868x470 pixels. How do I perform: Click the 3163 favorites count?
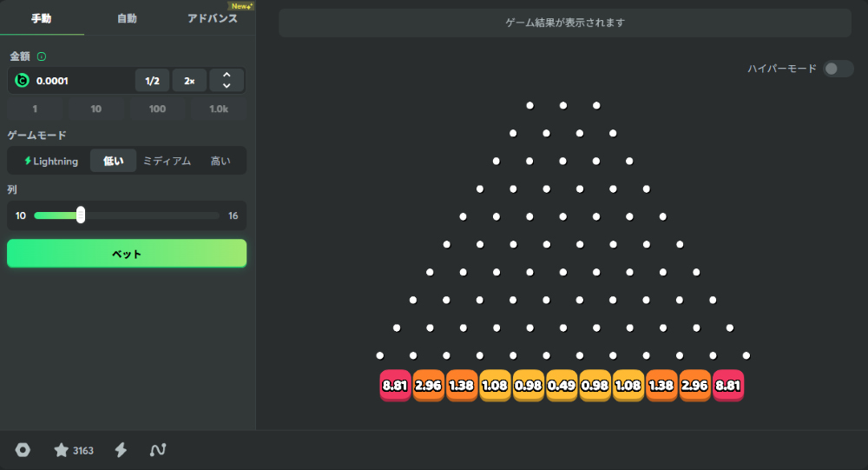tap(83, 451)
